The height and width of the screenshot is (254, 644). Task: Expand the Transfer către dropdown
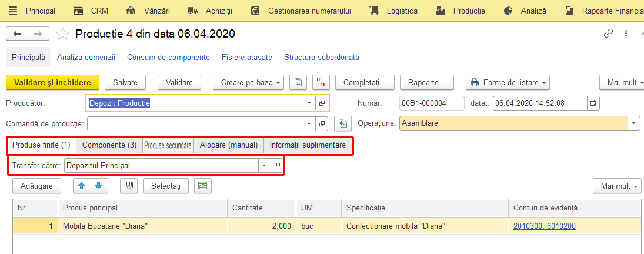[x=264, y=166]
